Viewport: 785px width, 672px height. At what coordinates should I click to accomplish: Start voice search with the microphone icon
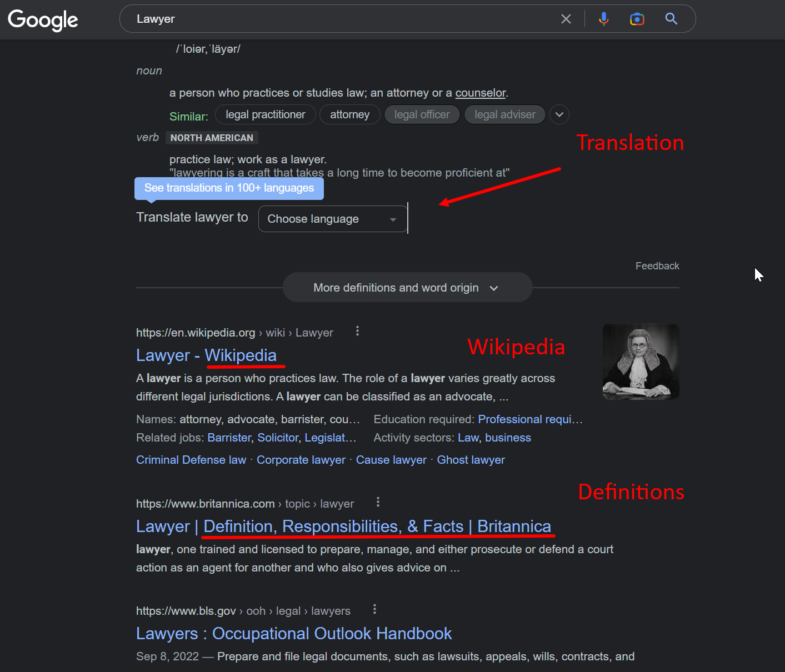[x=604, y=19]
